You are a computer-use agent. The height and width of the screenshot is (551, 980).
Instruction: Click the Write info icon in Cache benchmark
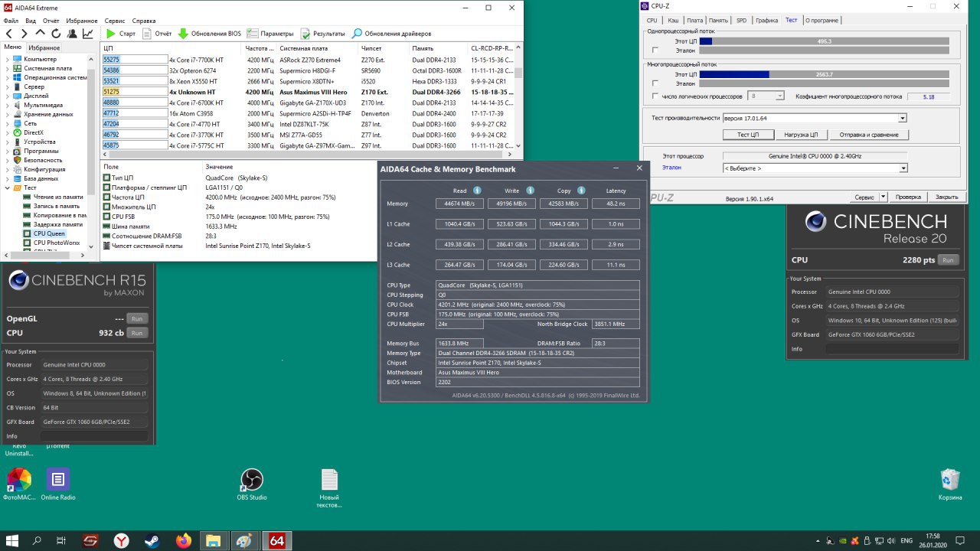529,191
